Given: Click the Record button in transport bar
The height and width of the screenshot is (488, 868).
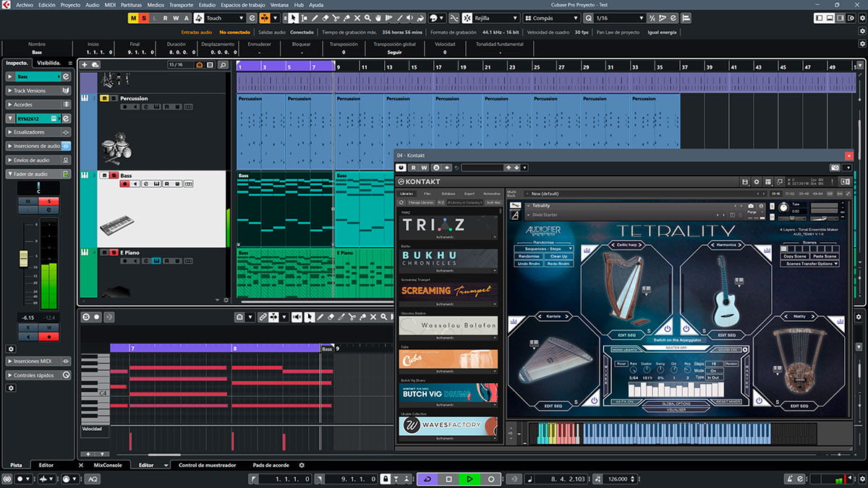Looking at the screenshot, I should tap(490, 479).
